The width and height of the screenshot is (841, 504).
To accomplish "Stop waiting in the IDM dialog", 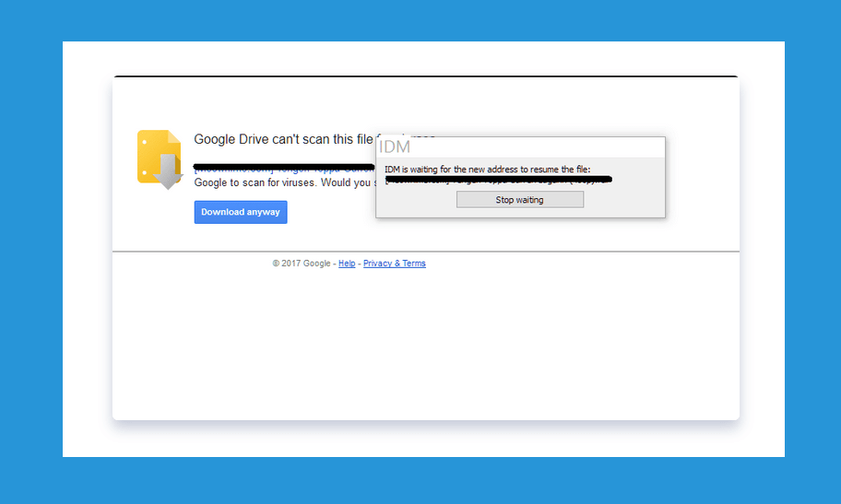I will [520, 199].
